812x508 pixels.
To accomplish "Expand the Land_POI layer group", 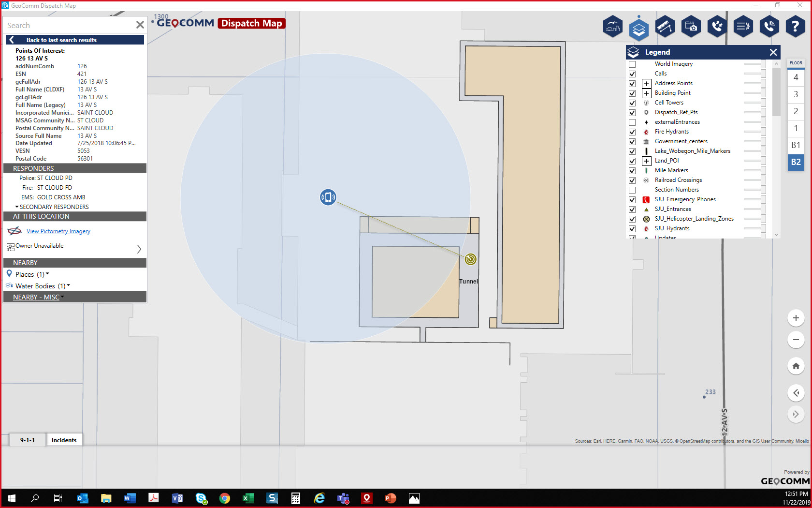I will coord(646,161).
